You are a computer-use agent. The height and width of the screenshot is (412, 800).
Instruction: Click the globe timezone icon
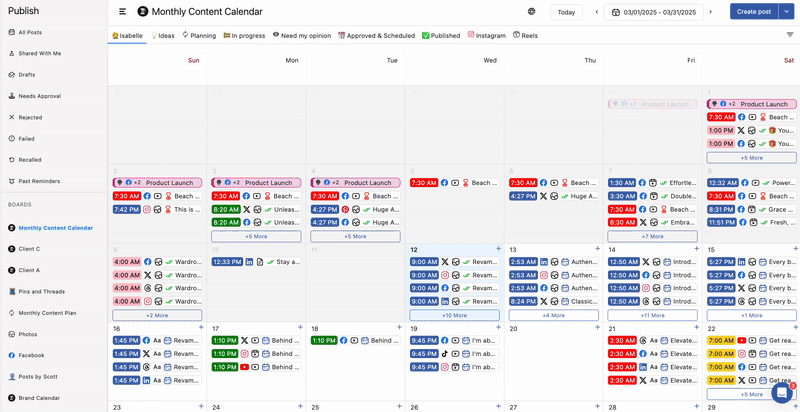tap(531, 12)
